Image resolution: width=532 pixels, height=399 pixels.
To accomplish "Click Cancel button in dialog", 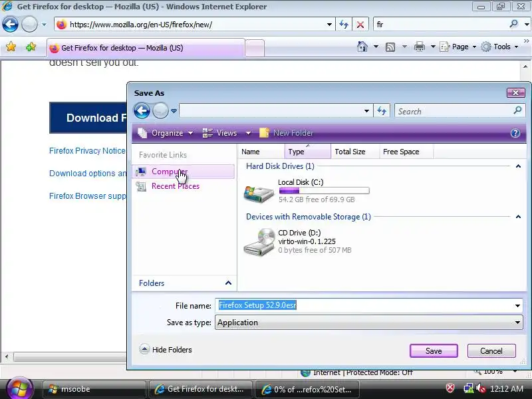I will coord(491,351).
